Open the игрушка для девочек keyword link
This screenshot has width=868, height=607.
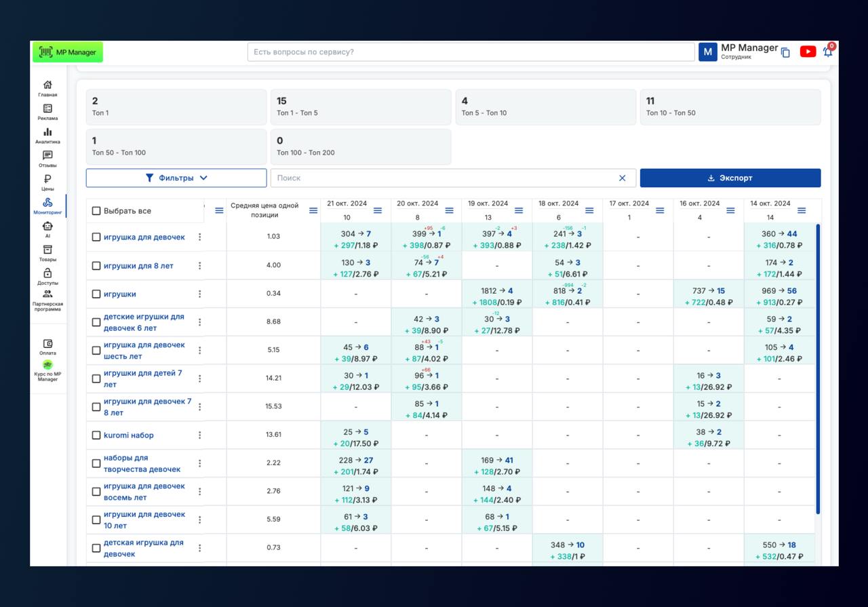[x=144, y=237]
